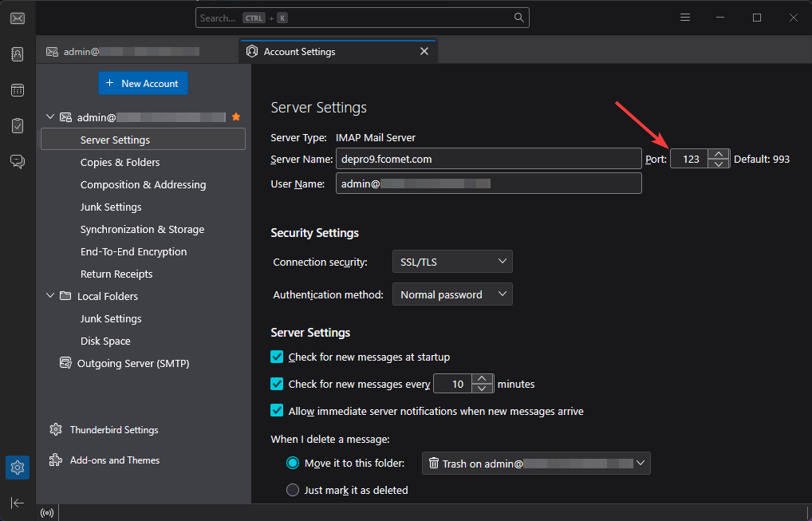Toggle Allow immediate server notifications checkbox
This screenshot has width=812, height=521.
point(277,411)
